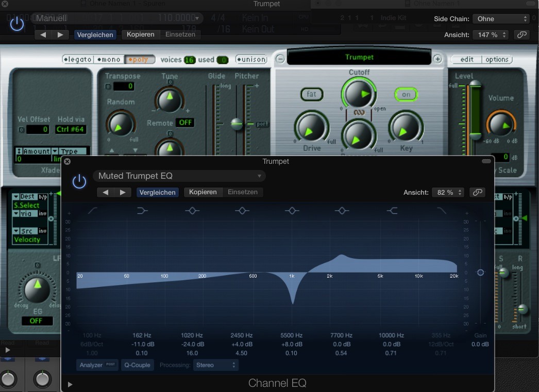Click the Tune knob
This screenshot has width=539, height=392.
(170, 99)
